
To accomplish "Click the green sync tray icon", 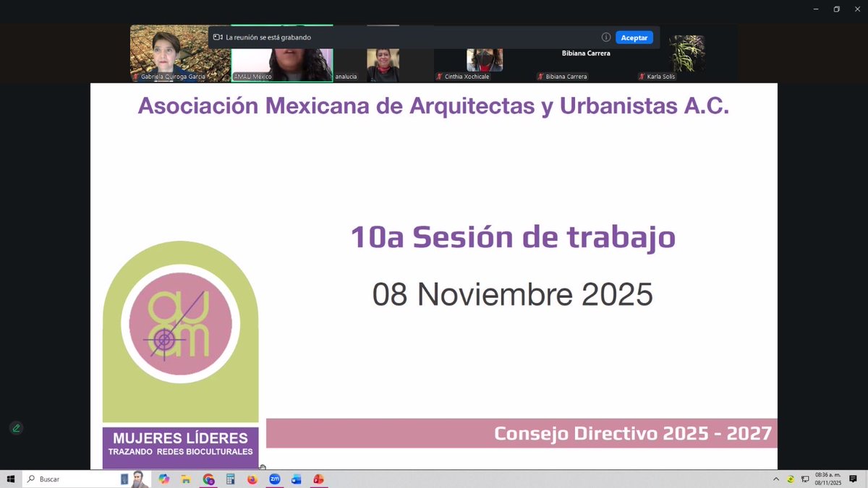I will coord(791,479).
